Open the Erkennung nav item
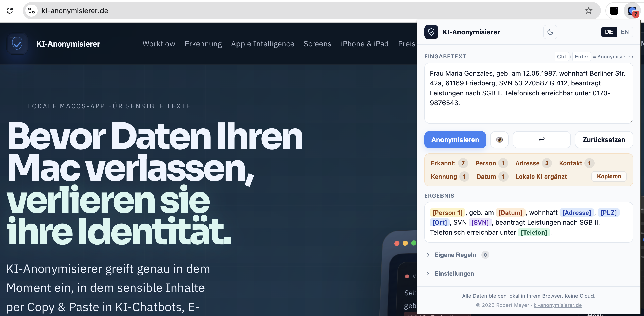This screenshot has width=644, height=316. coord(203,44)
